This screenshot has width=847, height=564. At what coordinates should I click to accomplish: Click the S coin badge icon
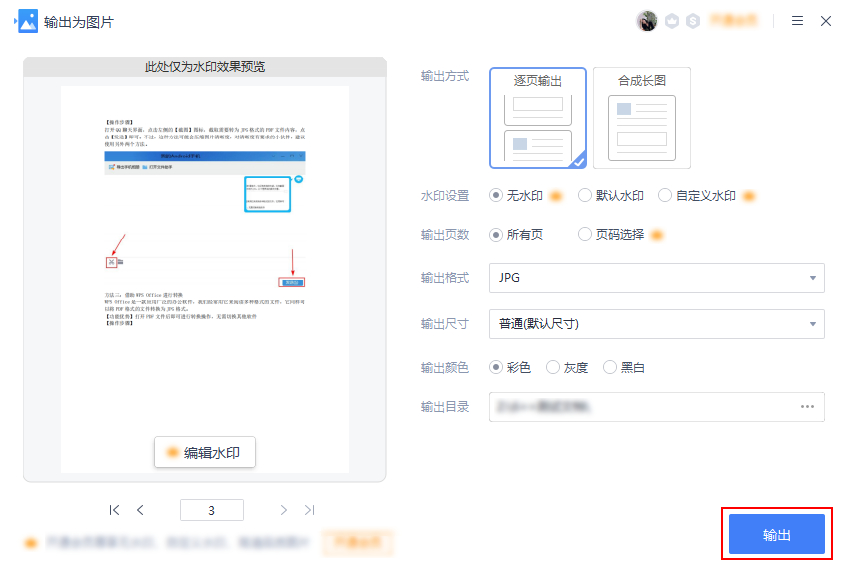point(693,21)
